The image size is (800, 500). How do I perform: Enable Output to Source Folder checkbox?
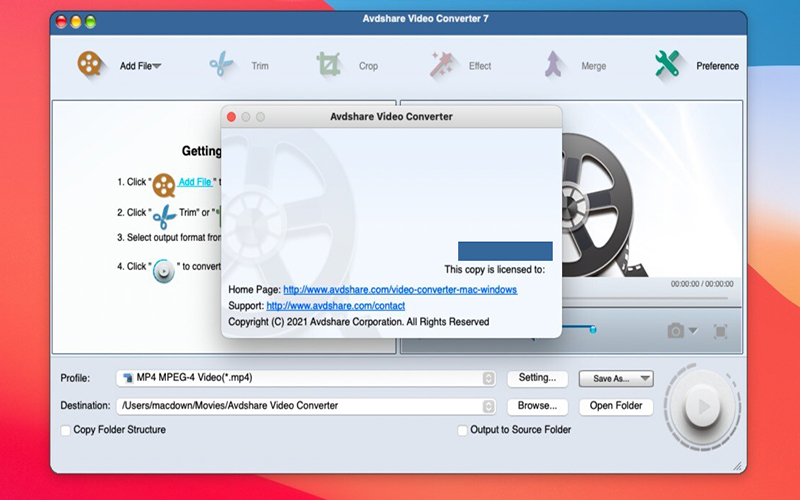[x=462, y=430]
